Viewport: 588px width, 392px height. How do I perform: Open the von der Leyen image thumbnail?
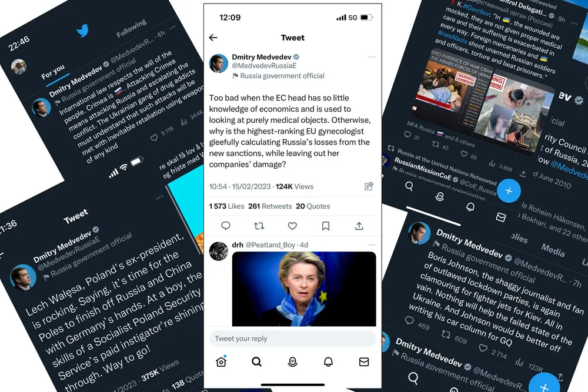pyautogui.click(x=304, y=289)
